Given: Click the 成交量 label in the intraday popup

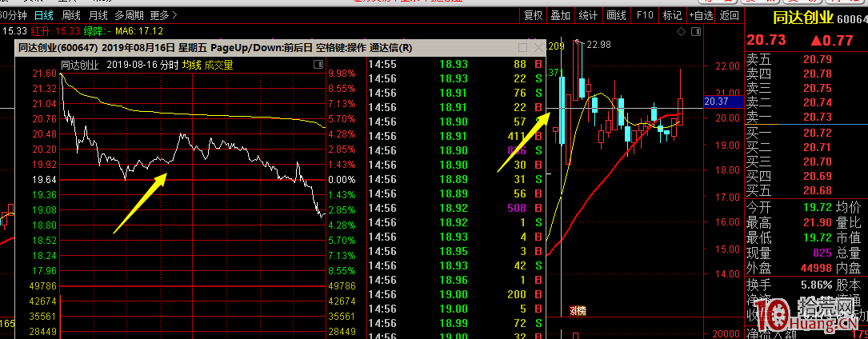Looking at the screenshot, I should [x=218, y=66].
